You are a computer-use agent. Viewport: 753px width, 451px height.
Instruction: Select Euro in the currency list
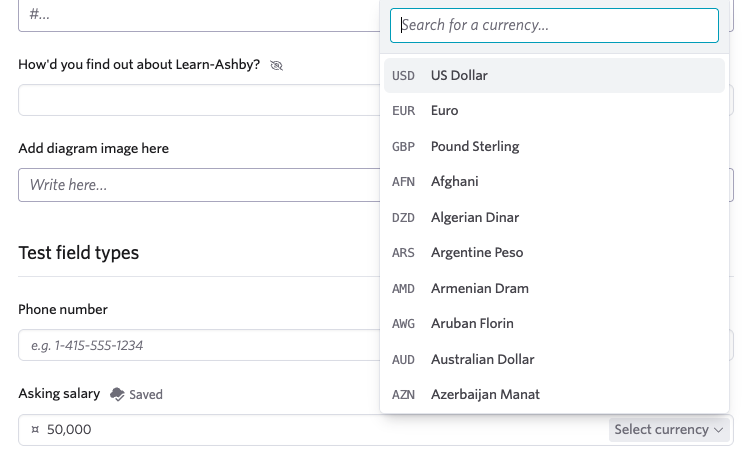click(x=554, y=111)
